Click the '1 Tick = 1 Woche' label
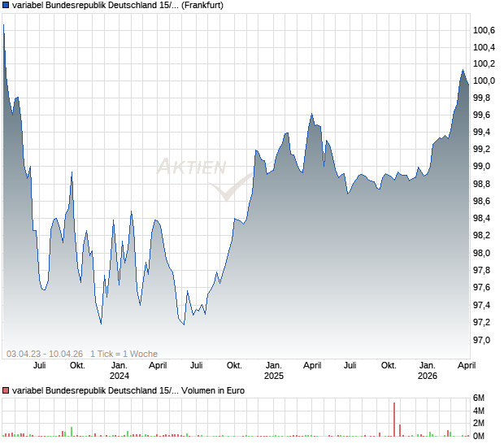 point(124,354)
